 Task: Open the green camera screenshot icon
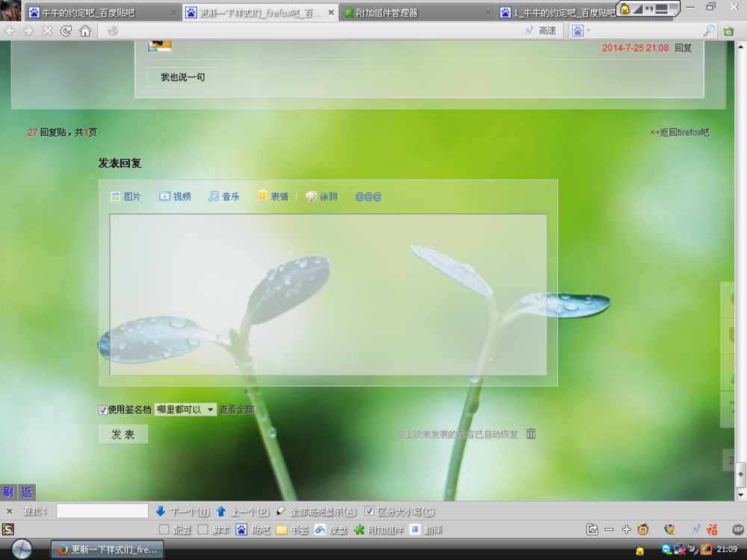tap(728, 31)
